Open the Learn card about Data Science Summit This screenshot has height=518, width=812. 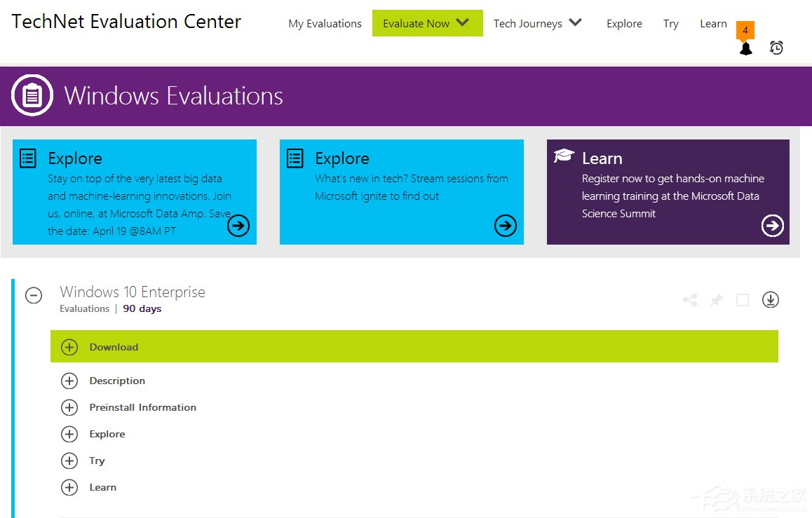click(668, 192)
